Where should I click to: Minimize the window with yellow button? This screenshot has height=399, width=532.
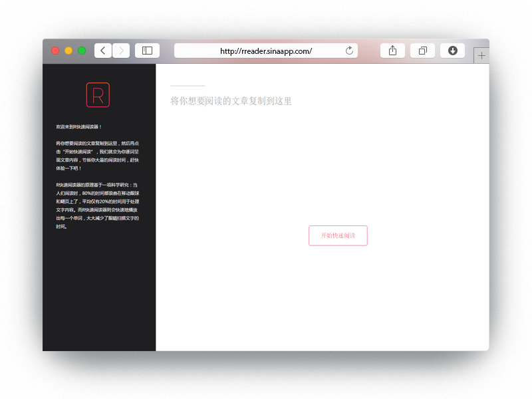(x=68, y=51)
